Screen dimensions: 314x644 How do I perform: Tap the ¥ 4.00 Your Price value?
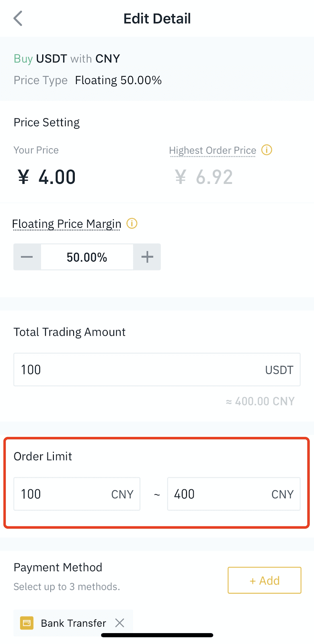(47, 177)
